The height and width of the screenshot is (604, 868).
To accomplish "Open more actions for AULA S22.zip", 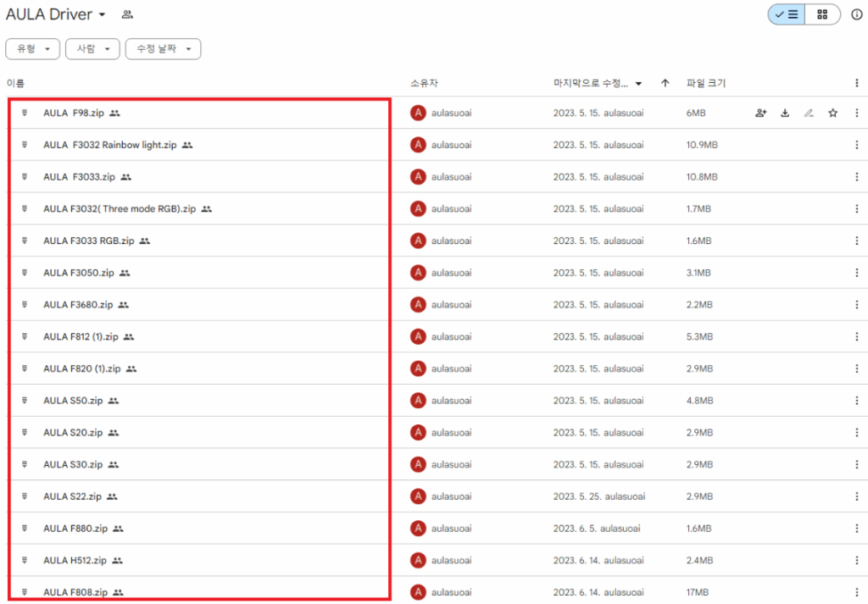I will (856, 496).
